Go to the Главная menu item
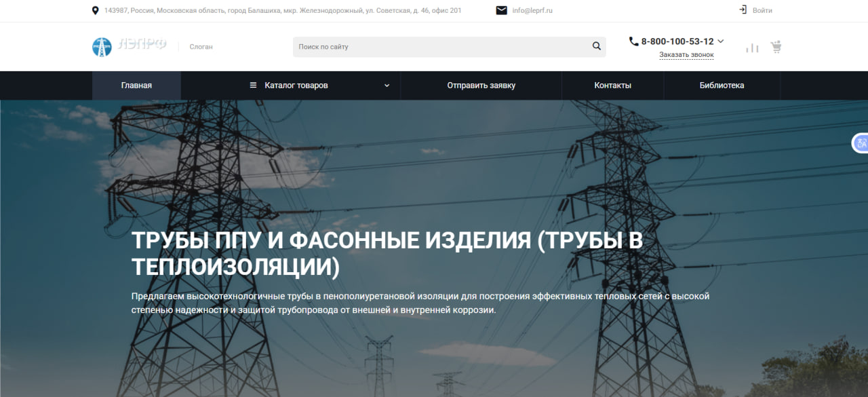 (x=136, y=86)
